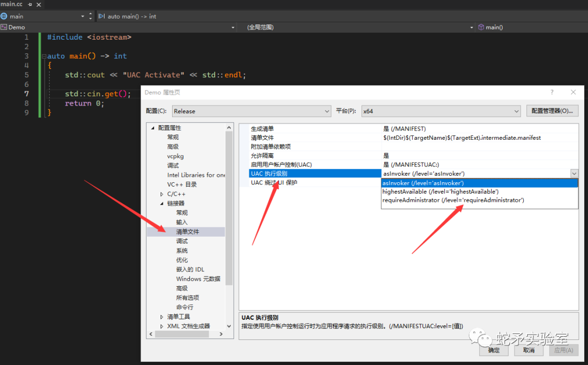
Task: Select Intel Libraries for oneAPI item
Action: point(196,175)
